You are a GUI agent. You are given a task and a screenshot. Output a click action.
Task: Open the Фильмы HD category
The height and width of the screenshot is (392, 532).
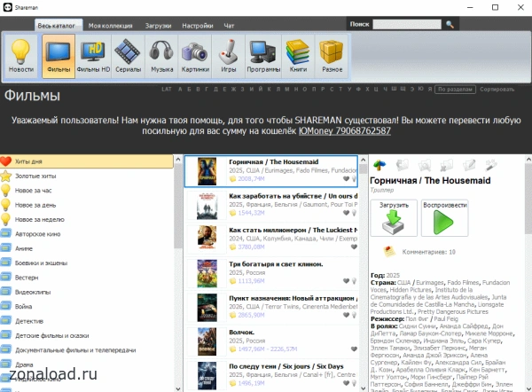pyautogui.click(x=93, y=57)
